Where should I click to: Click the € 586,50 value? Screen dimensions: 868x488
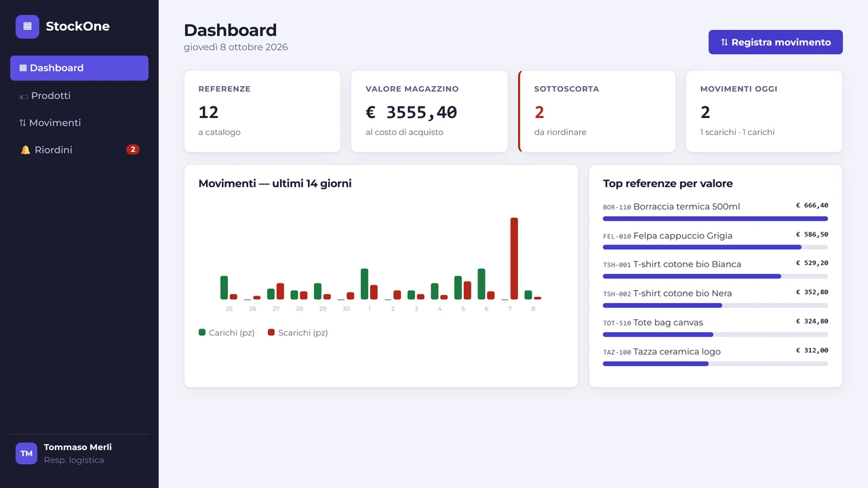[x=812, y=235]
